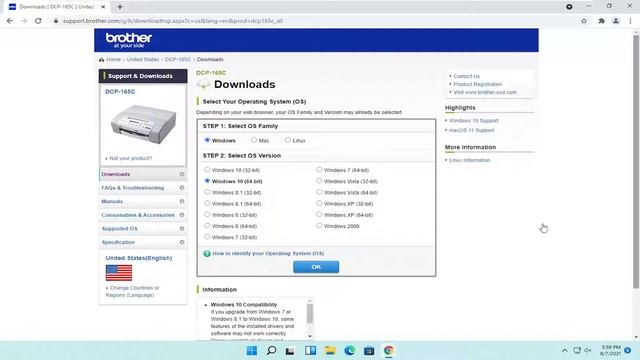Click the network icon in system tray
The width and height of the screenshot is (640, 360).
point(577,351)
